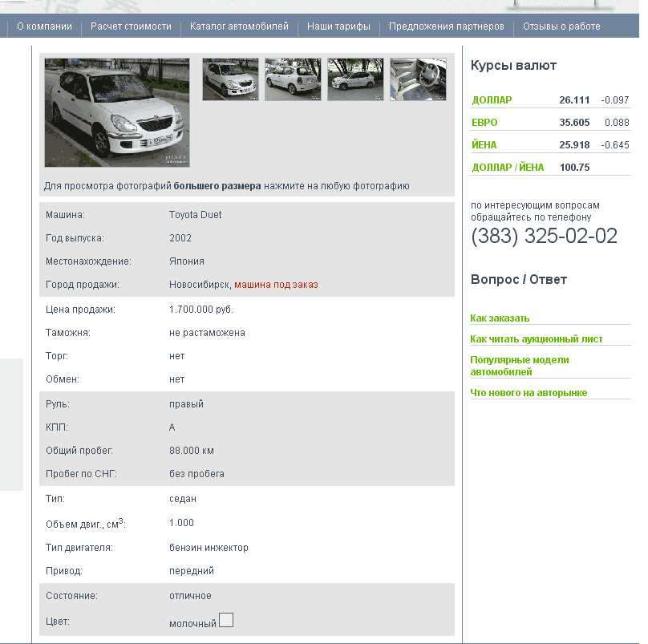Viewport: 648px width, 644px height.
Task: Follow 'Популярные модели автомобилей' link
Action: click(520, 366)
